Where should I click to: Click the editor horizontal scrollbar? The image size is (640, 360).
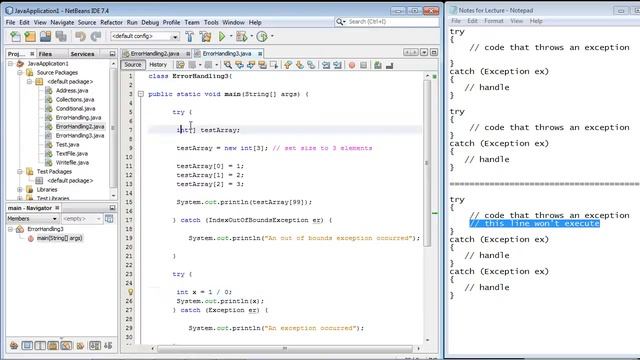[285, 349]
